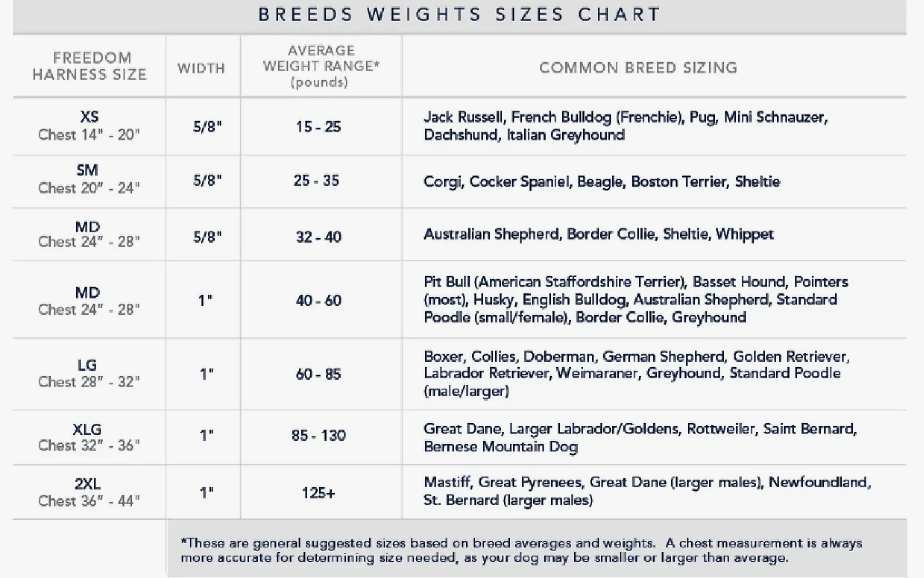Image resolution: width=924 pixels, height=578 pixels.
Task: Click the Corgi, Cocker Spaniel breed list
Action: (601, 182)
